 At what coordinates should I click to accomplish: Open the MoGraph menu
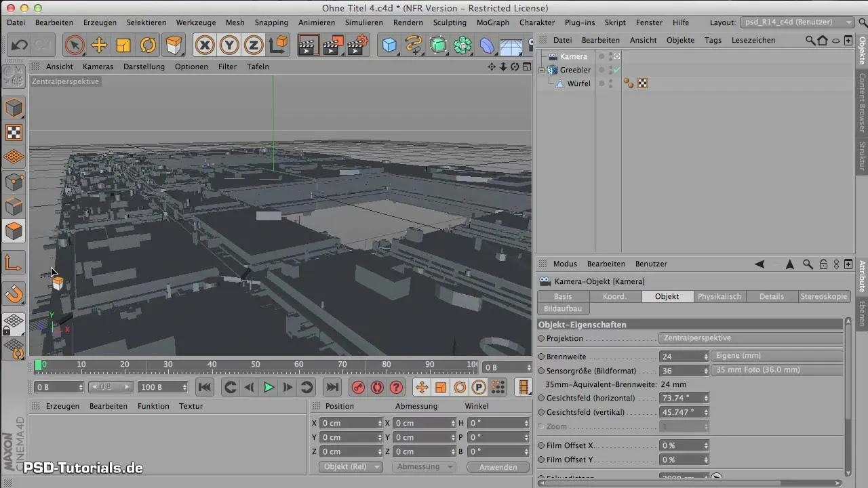point(493,22)
